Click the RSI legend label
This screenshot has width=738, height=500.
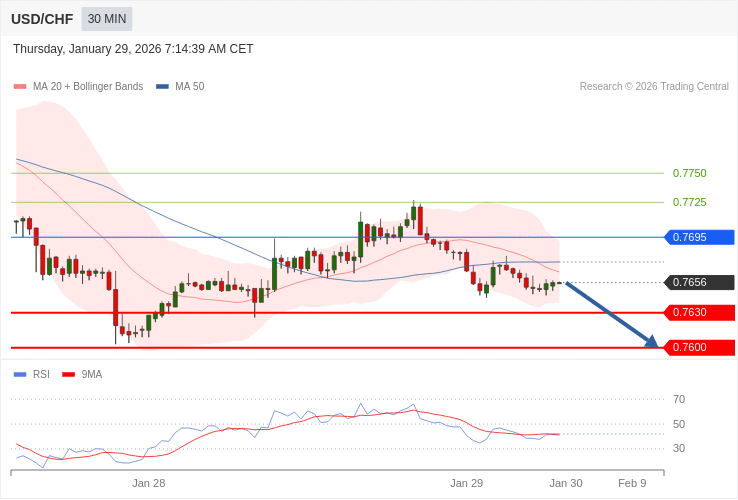[x=41, y=375]
